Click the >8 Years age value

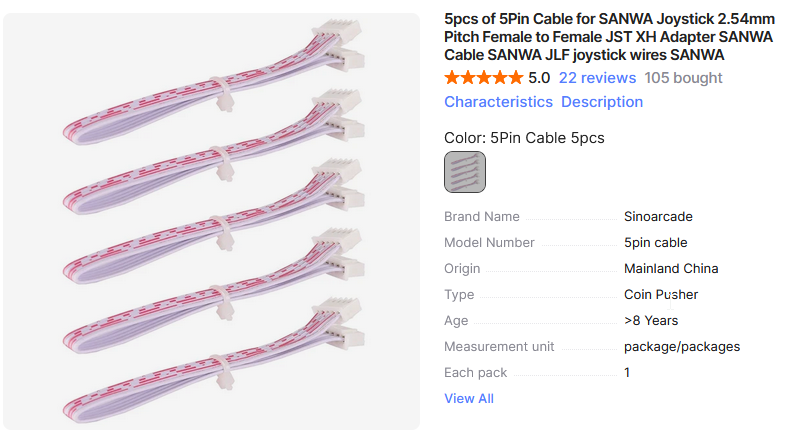650,320
